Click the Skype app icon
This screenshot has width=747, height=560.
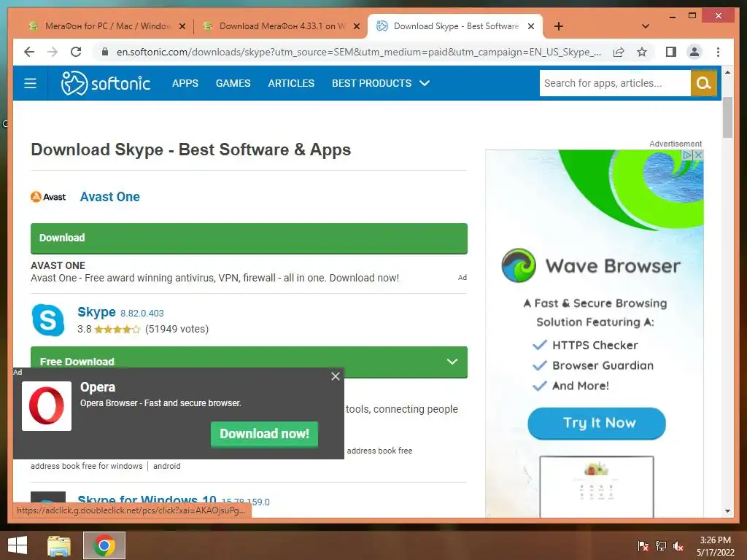point(48,320)
